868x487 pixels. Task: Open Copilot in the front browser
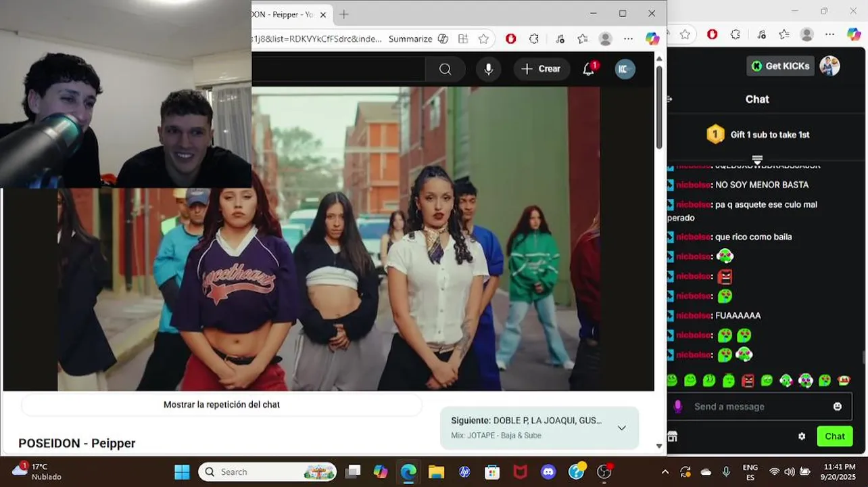coord(652,39)
